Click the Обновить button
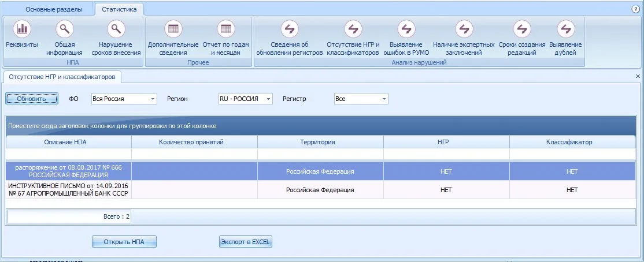 pos(32,99)
